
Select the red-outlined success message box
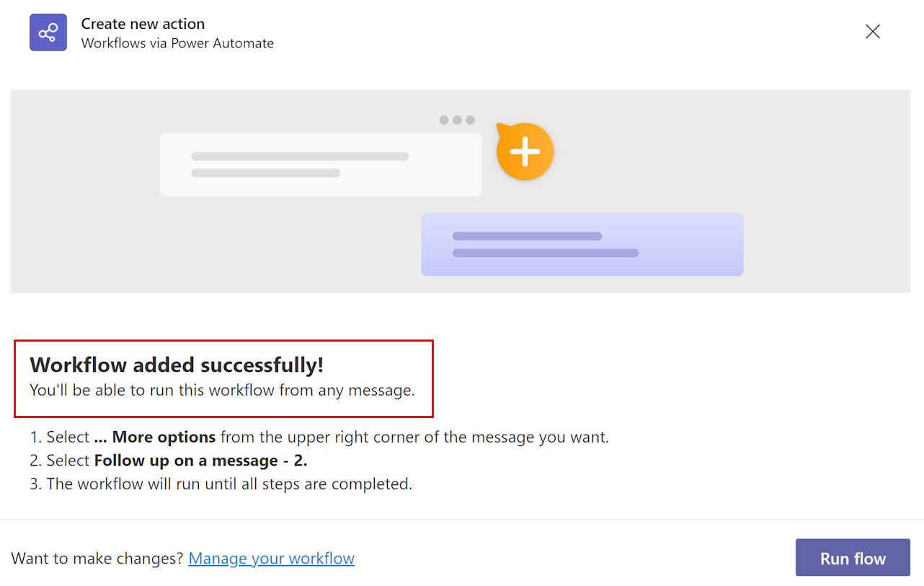(x=223, y=378)
